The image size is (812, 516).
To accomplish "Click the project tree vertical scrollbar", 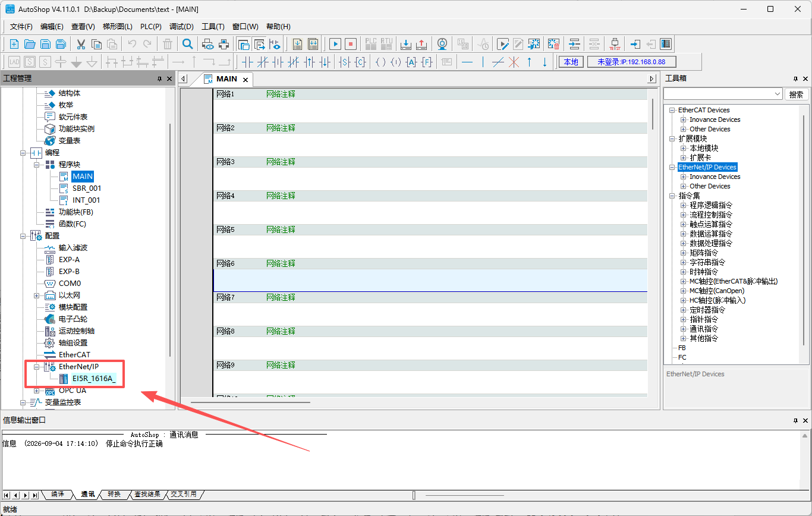I will click(x=171, y=240).
